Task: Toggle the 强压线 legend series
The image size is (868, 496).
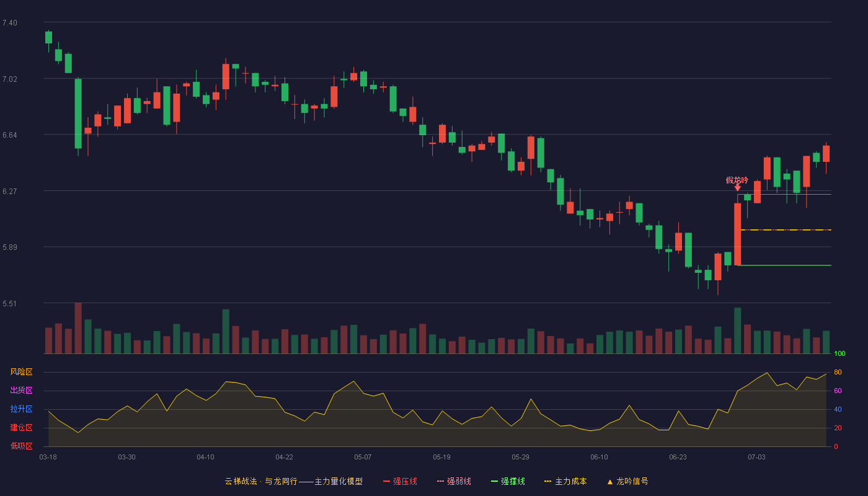Action: pyautogui.click(x=400, y=482)
